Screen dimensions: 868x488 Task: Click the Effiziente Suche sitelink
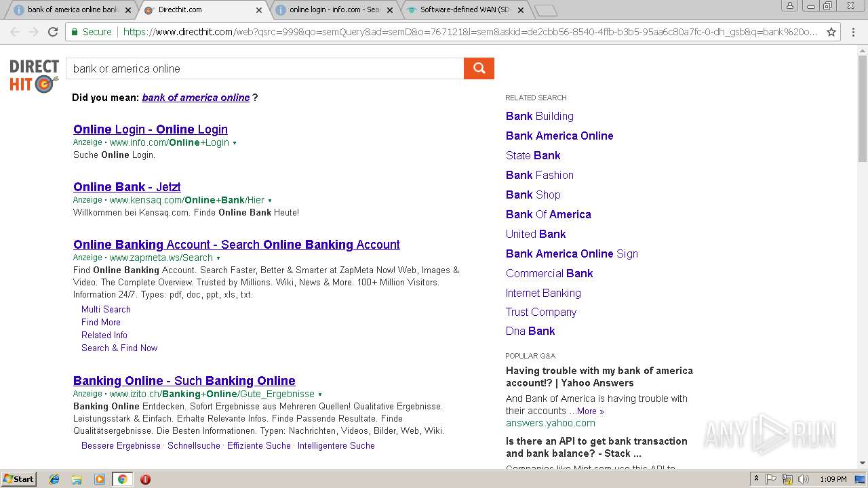tap(259, 445)
